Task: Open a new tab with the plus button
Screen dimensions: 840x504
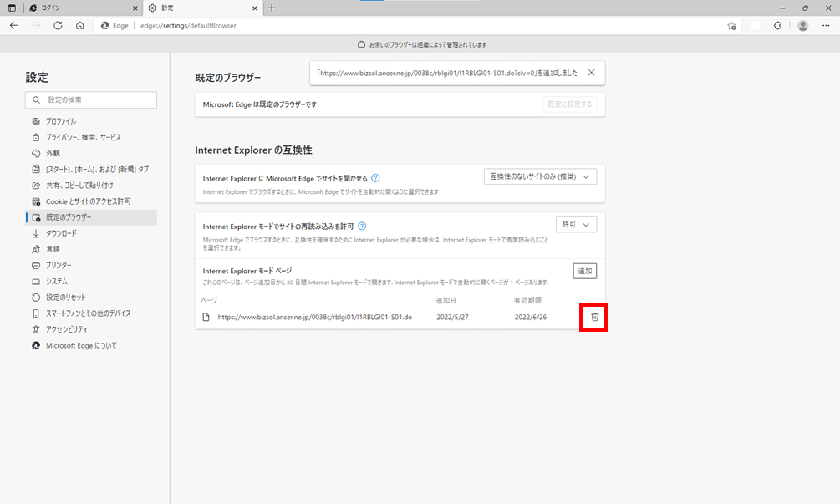Action: (x=272, y=8)
